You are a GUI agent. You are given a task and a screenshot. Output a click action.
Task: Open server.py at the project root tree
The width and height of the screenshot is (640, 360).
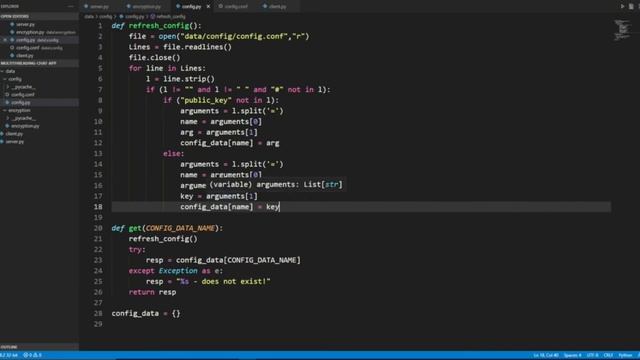(39, 141)
